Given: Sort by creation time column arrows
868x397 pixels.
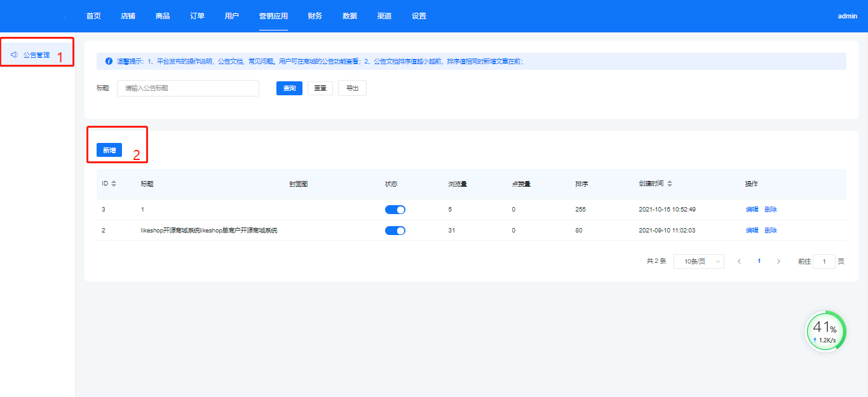Looking at the screenshot, I should click(x=670, y=184).
